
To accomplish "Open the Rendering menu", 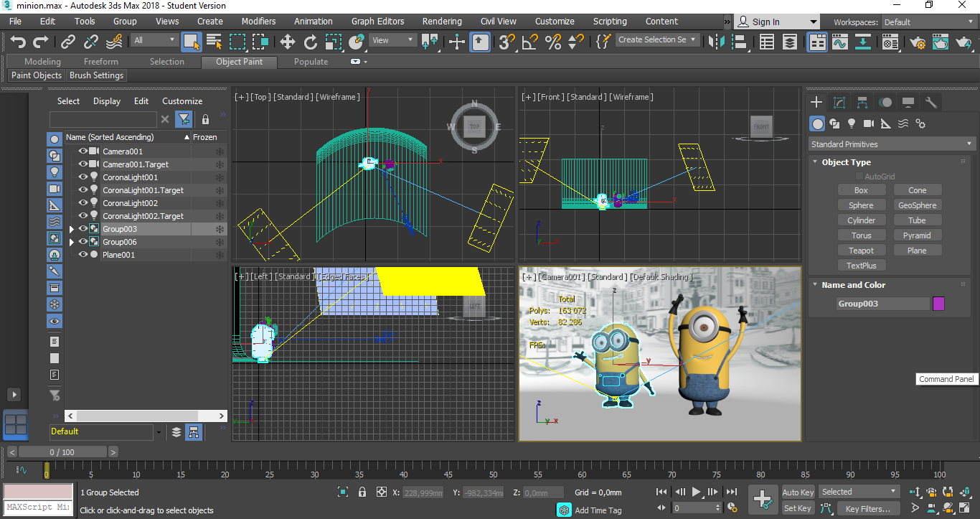I will (441, 22).
